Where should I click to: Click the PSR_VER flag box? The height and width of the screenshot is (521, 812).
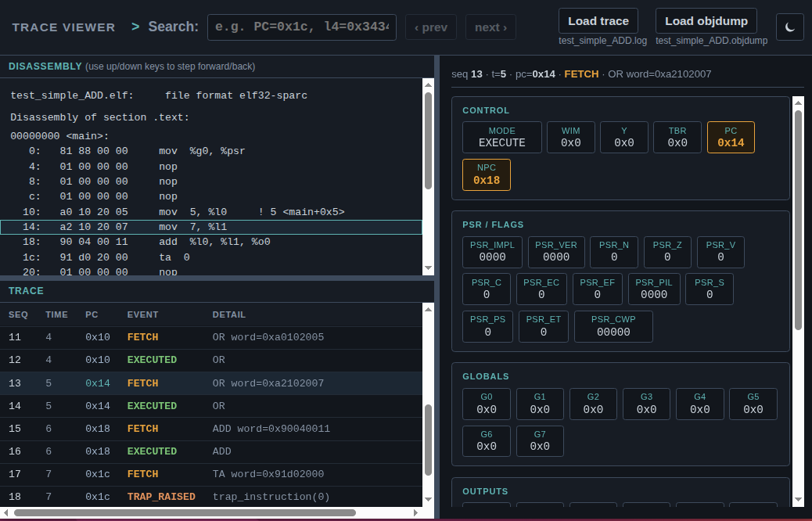pos(556,252)
